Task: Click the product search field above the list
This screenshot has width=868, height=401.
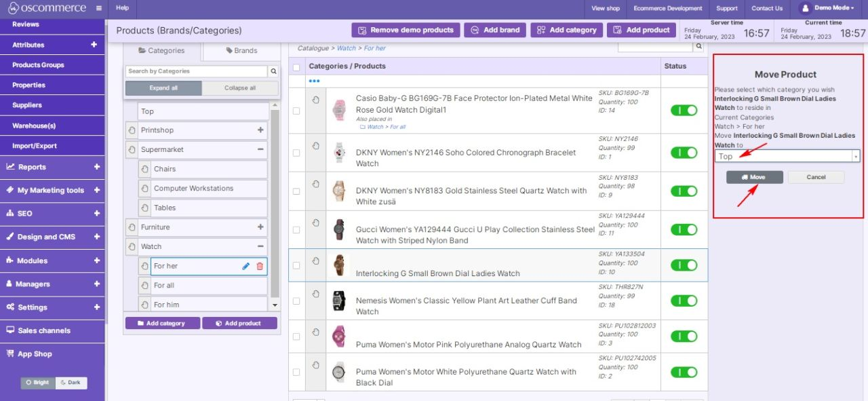Action: 655,47
